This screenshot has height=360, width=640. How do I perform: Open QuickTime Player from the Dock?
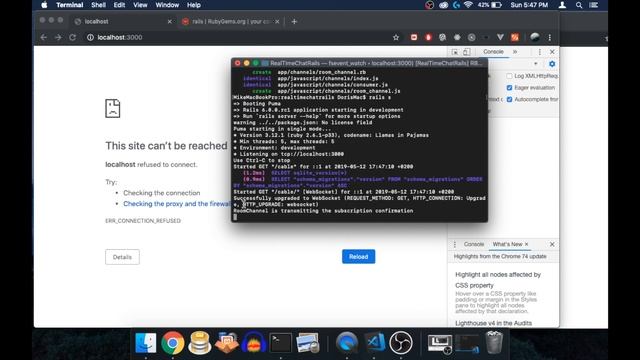click(347, 342)
